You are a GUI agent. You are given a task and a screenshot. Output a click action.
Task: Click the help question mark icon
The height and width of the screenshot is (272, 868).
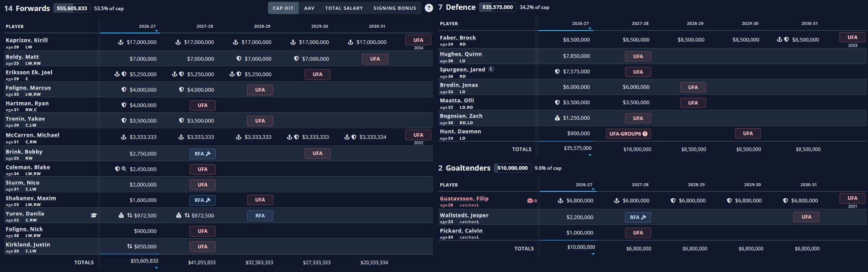pyautogui.click(x=428, y=8)
